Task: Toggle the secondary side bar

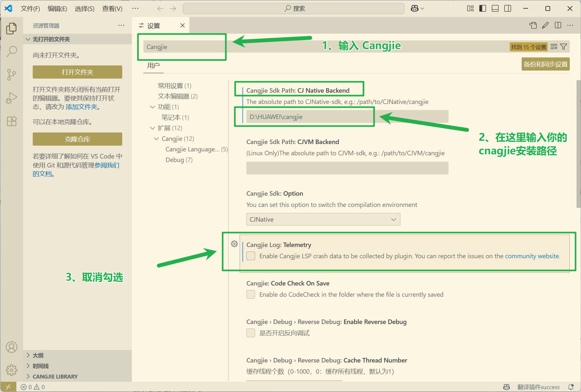Action: click(x=508, y=8)
